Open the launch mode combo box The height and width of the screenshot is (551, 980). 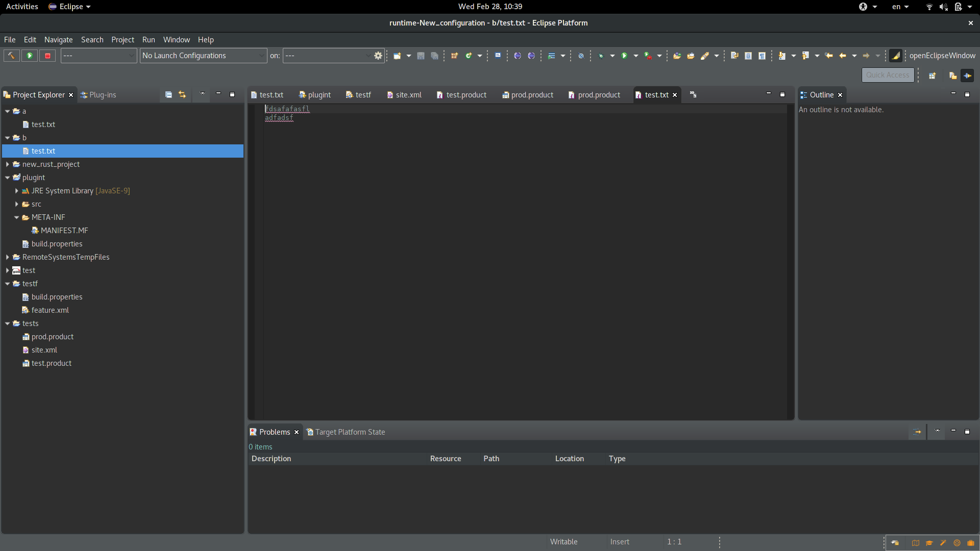tap(99, 56)
